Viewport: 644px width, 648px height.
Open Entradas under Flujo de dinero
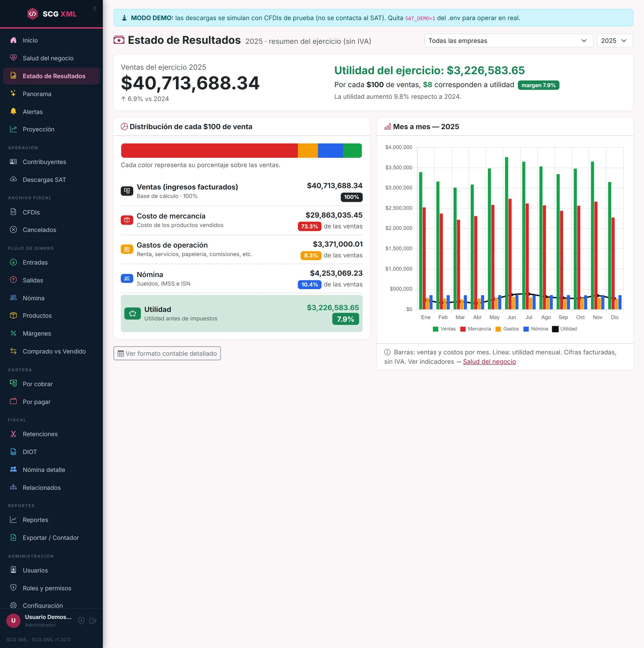(x=52, y=262)
